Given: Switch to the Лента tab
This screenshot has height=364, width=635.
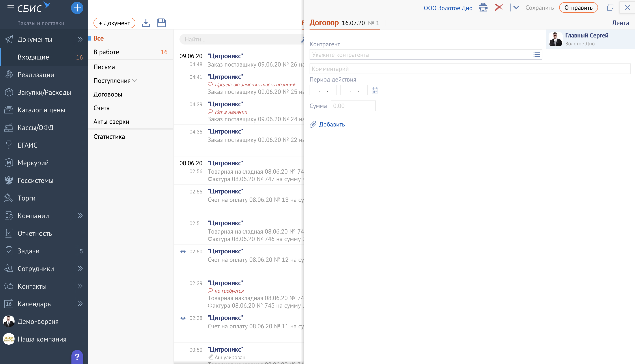Looking at the screenshot, I should [x=620, y=23].
